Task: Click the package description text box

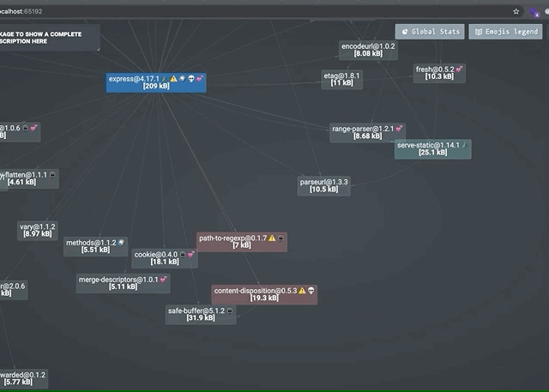Action: [50, 38]
